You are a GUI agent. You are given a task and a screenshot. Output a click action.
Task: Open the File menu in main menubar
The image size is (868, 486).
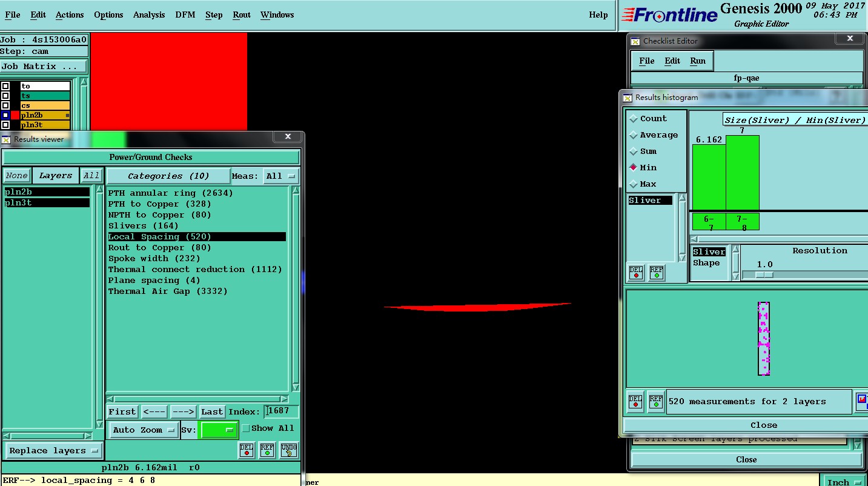pyautogui.click(x=12, y=15)
